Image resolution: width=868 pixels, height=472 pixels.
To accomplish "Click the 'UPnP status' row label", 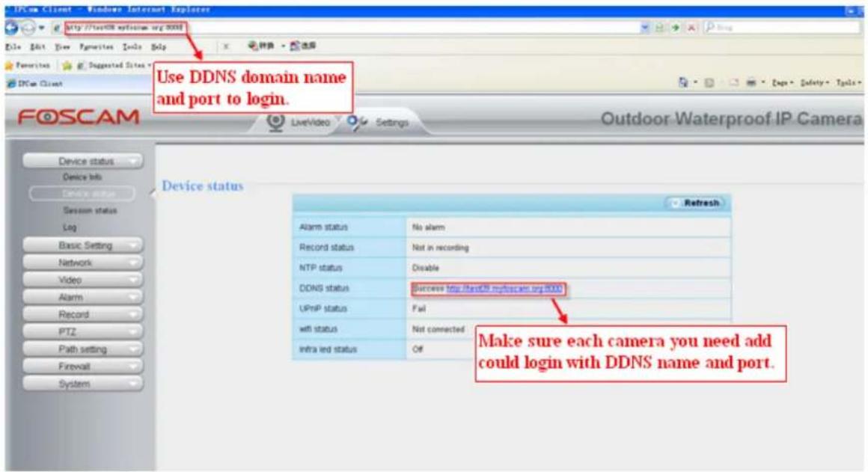I will pos(323,309).
